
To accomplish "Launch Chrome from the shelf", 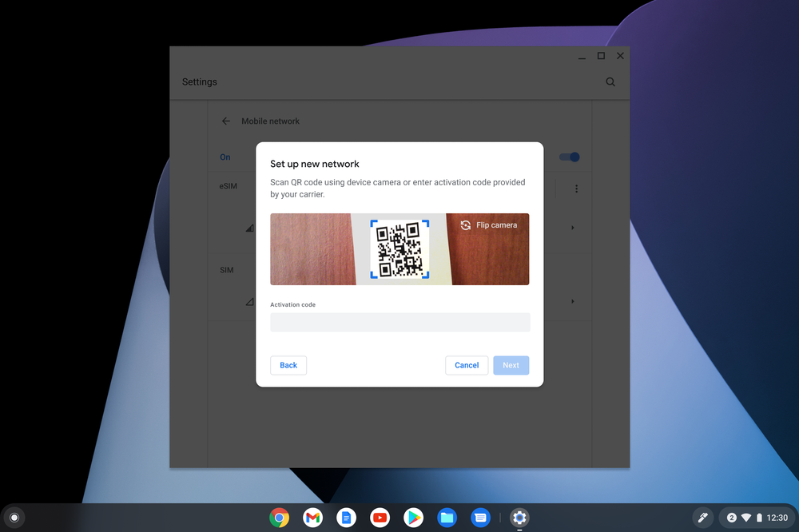I will [279, 518].
